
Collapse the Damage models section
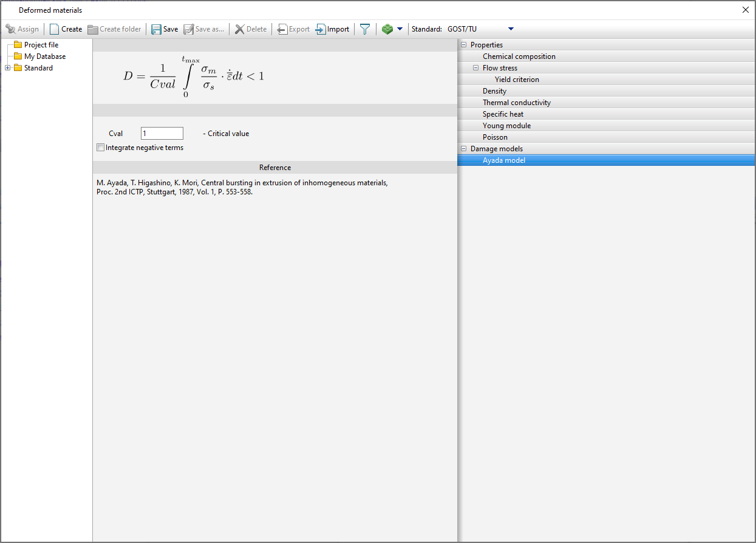tap(464, 149)
